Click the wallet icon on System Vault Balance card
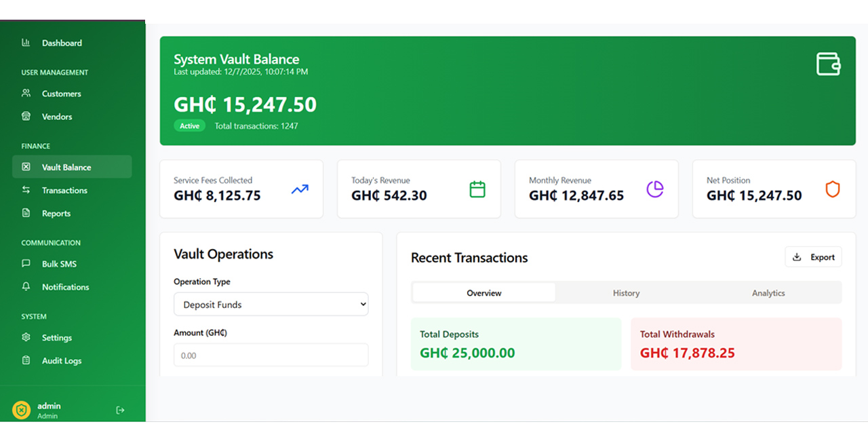The image size is (868, 441). 828,63
